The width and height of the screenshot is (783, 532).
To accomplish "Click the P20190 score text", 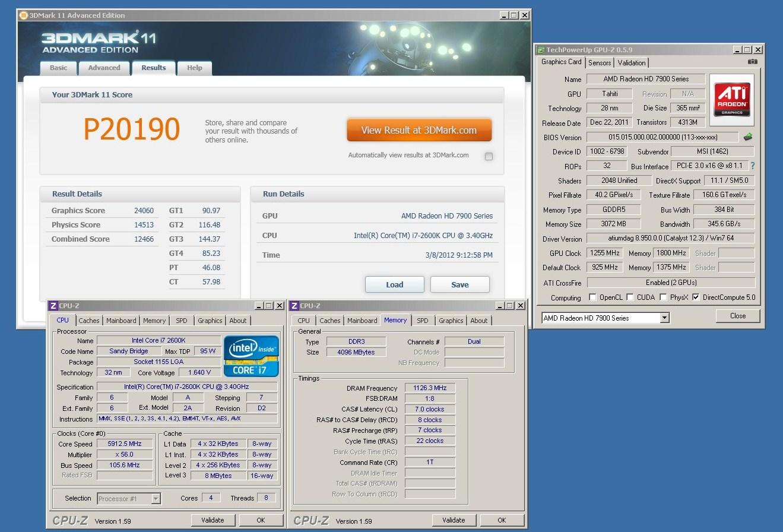I will [131, 129].
